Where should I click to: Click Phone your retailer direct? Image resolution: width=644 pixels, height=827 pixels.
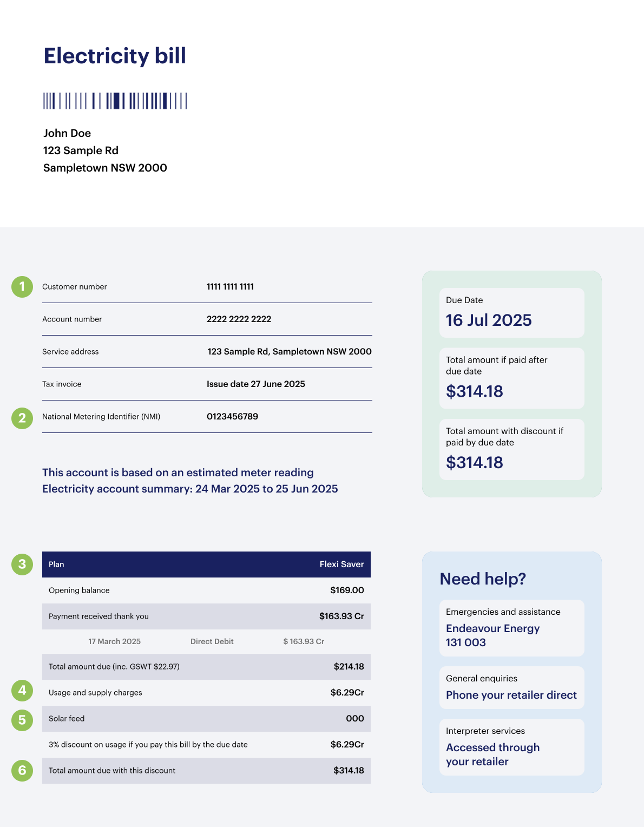[x=511, y=695]
